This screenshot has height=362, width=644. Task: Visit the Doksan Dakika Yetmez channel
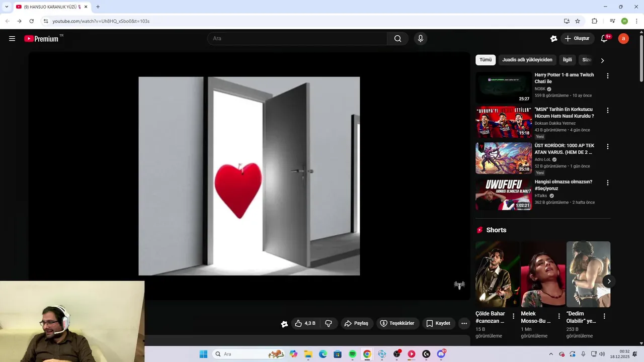coord(555,123)
